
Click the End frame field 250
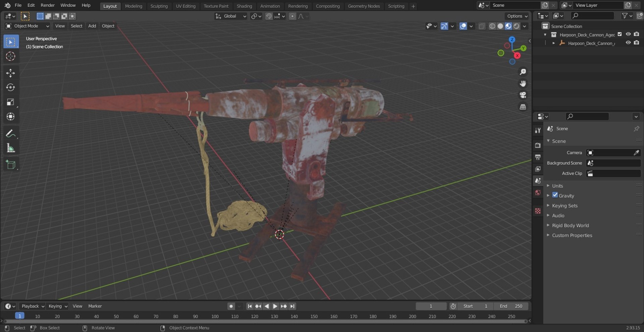[x=511, y=306]
